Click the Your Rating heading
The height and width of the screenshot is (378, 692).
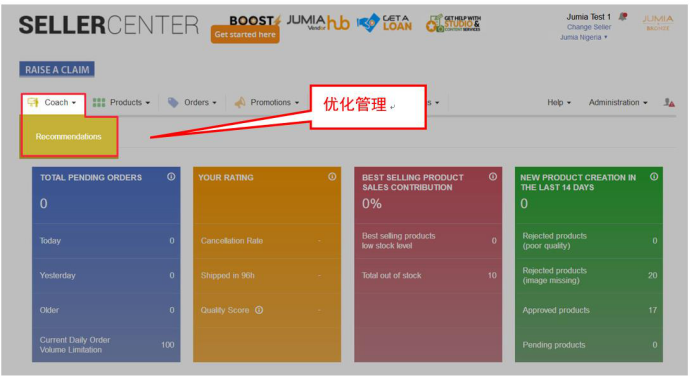(x=226, y=178)
